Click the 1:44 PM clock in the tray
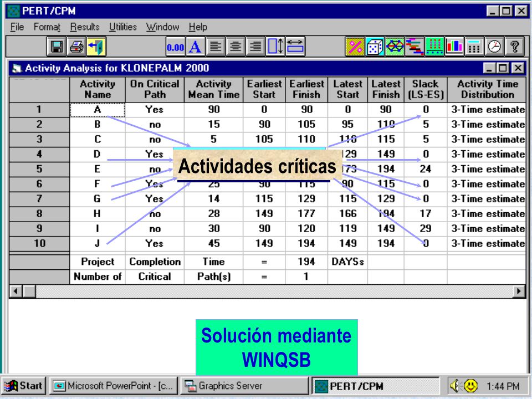Image resolution: width=532 pixels, height=399 pixels. (x=503, y=386)
